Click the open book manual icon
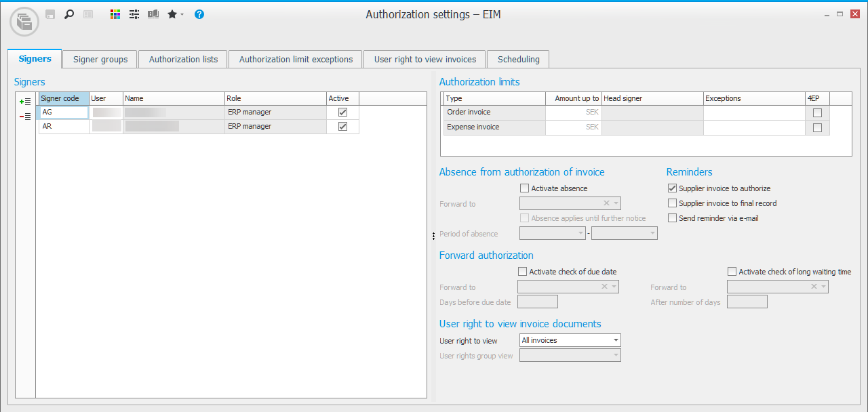The width and height of the screenshot is (868, 412). pos(153,14)
